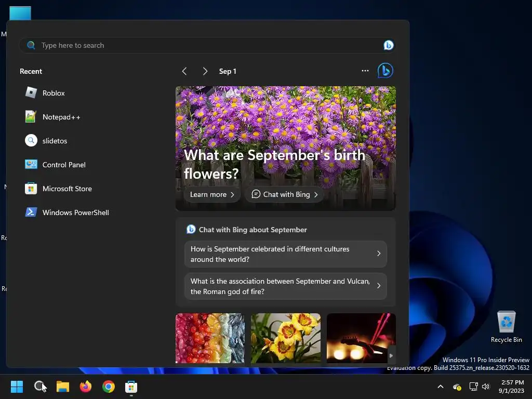Select the Recycle Bin desktop icon
The image size is (532, 399).
tap(506, 327)
